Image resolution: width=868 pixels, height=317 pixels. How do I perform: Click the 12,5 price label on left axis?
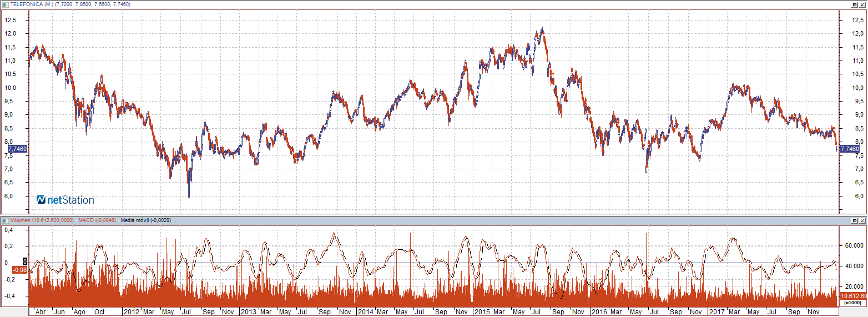pyautogui.click(x=10, y=20)
